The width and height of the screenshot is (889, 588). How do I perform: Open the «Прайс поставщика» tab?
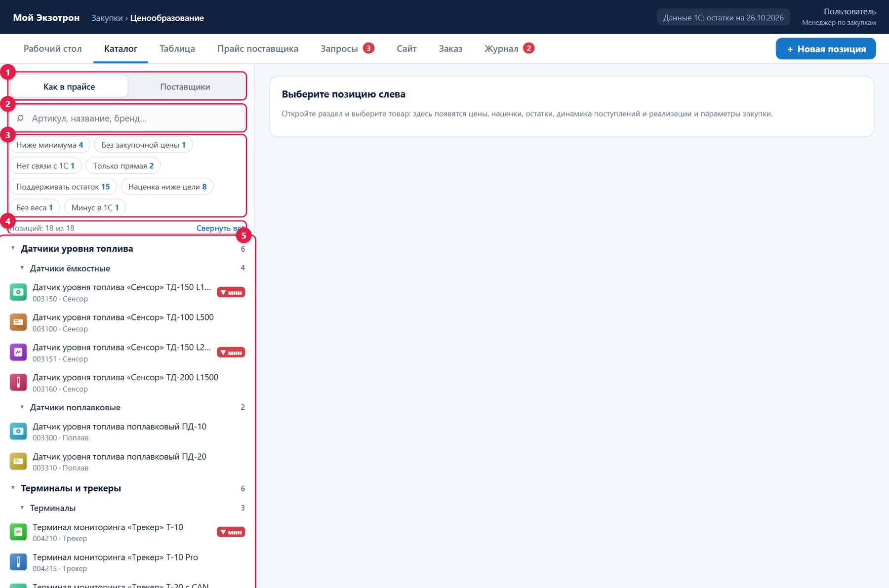[258, 48]
